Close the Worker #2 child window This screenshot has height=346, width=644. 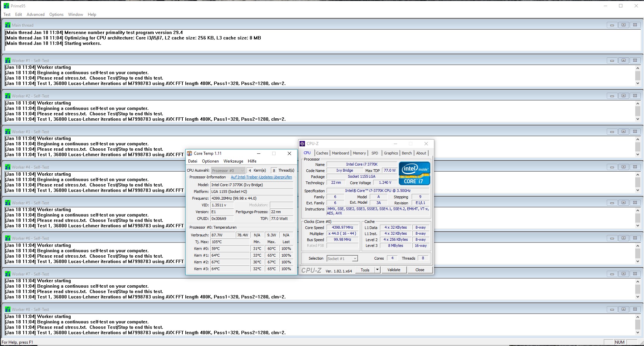click(635, 96)
